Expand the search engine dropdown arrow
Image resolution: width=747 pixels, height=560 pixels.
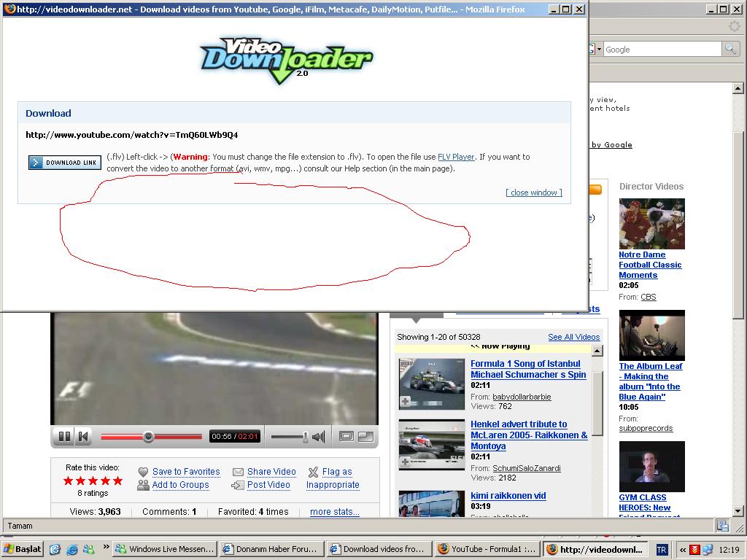click(x=599, y=49)
